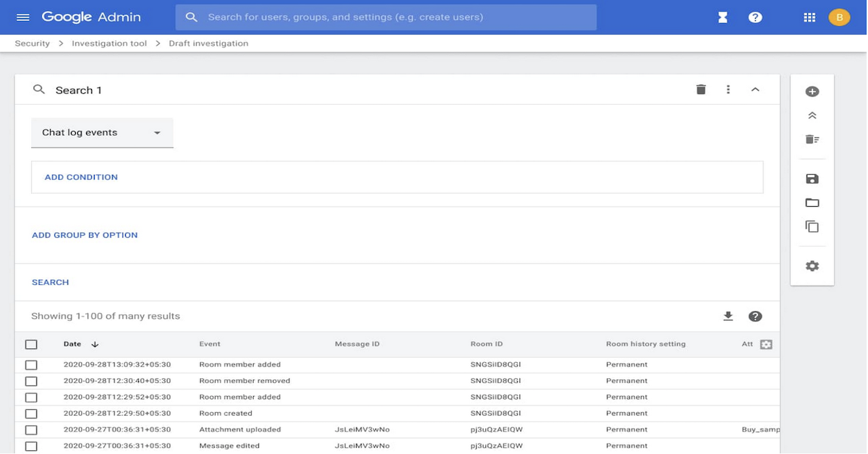Screen dimensions: 868x454
Task: Open the Google apps grid
Action: (809, 17)
